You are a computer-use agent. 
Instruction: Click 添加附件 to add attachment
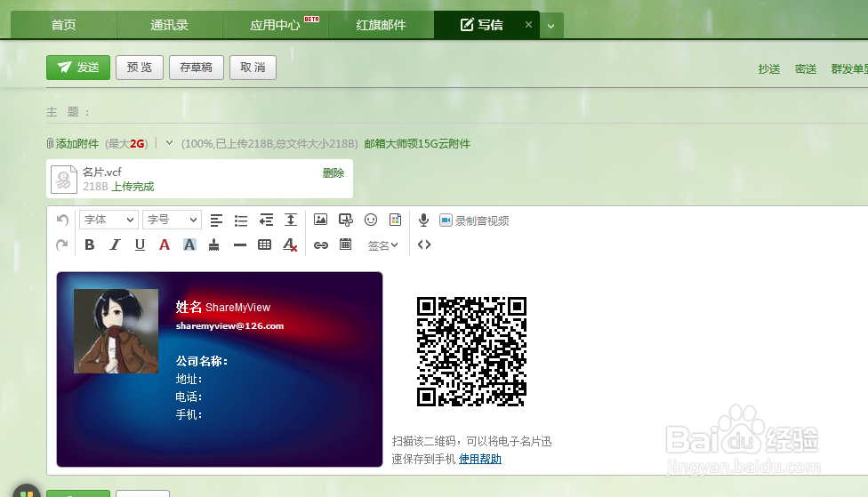[x=77, y=144]
